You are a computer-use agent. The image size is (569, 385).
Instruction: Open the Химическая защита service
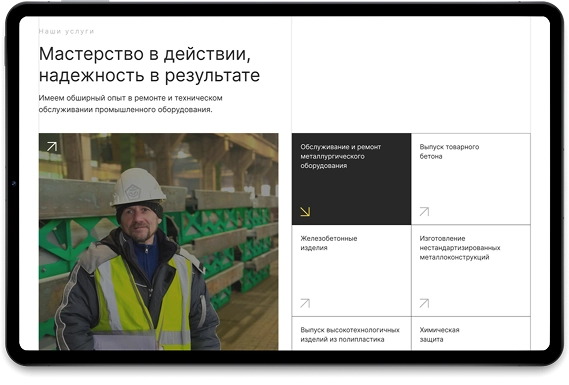(x=471, y=333)
